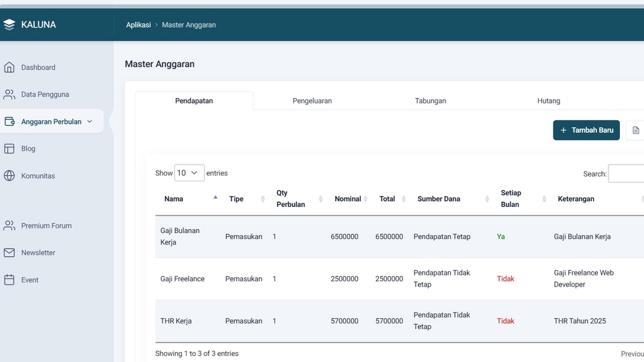This screenshot has height=362, width=644.
Task: Click the 2500000 Total value
Action: click(x=389, y=279)
